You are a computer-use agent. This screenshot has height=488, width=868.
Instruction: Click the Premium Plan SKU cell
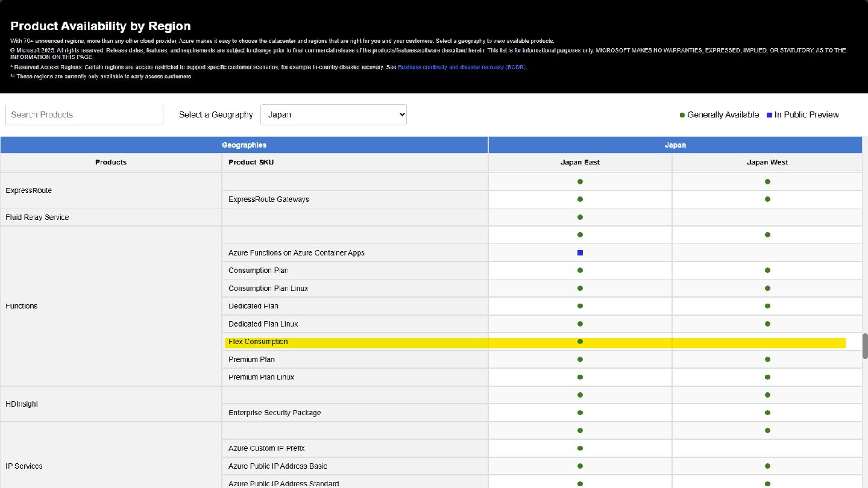click(355, 360)
